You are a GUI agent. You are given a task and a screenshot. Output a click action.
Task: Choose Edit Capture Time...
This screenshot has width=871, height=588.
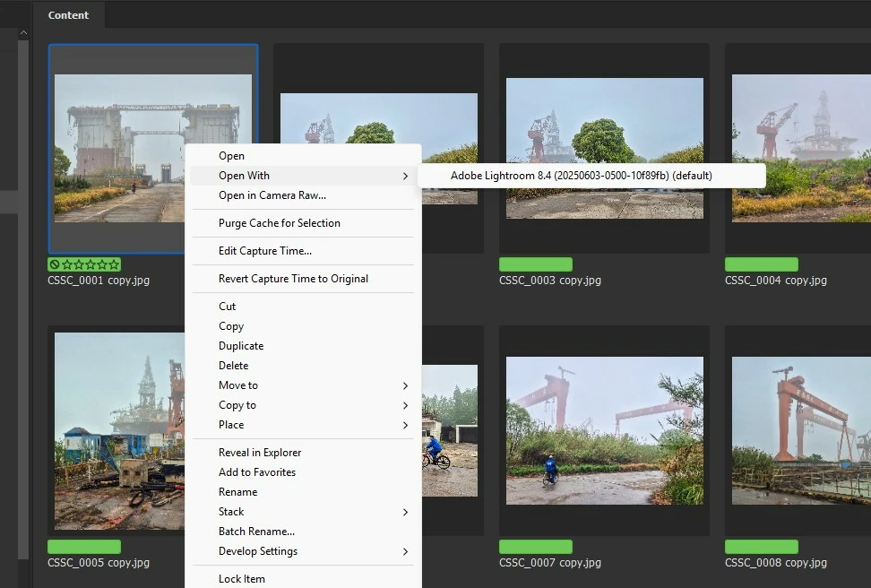tap(303, 251)
